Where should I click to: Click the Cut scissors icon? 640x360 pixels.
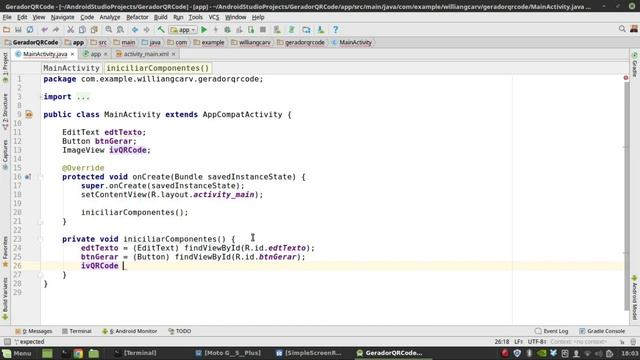pos(71,29)
